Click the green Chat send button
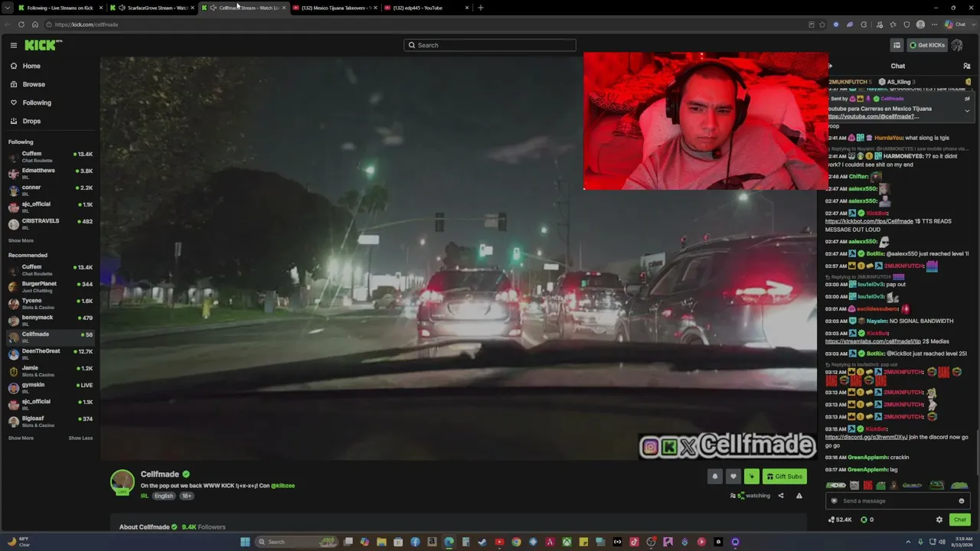 click(959, 520)
